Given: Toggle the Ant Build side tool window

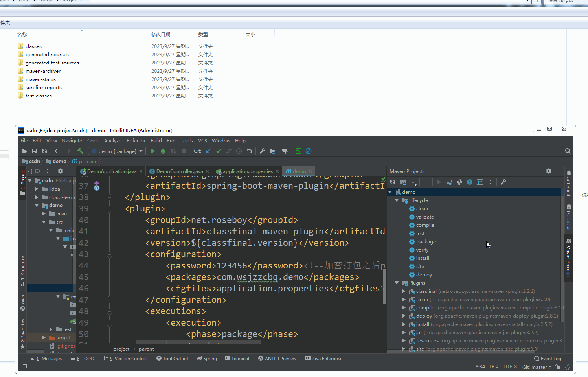Looking at the screenshot, I should click(x=569, y=183).
